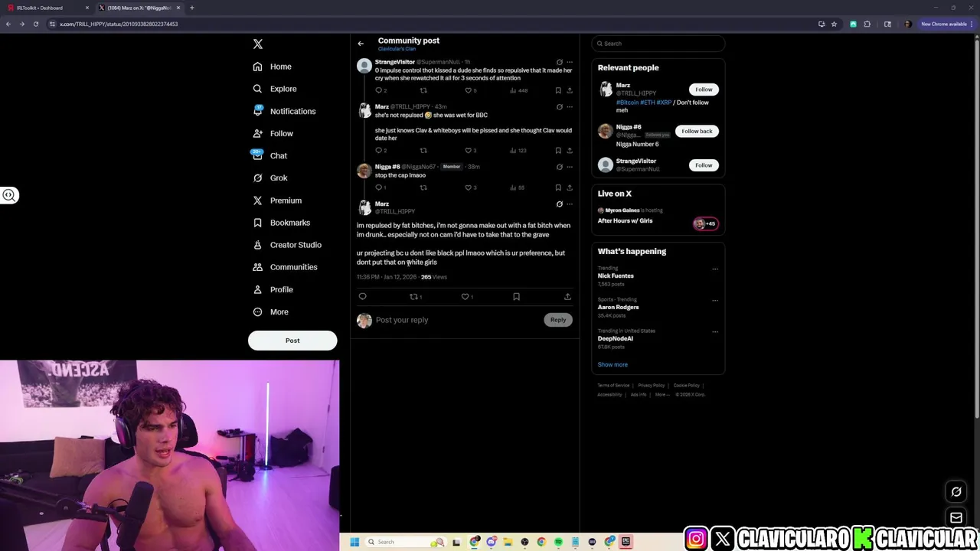
Task: Open Spotify from the taskbar
Action: (x=558, y=543)
